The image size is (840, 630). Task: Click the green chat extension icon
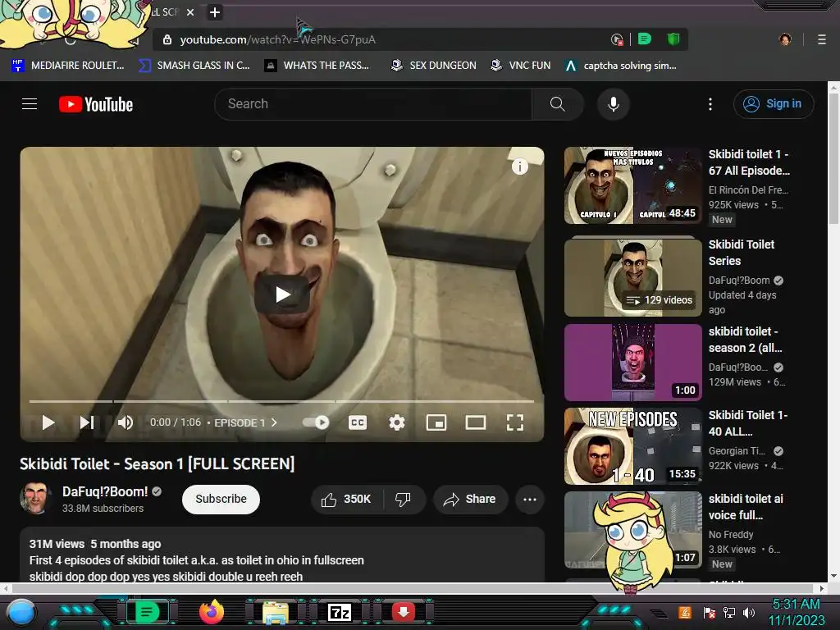point(645,39)
